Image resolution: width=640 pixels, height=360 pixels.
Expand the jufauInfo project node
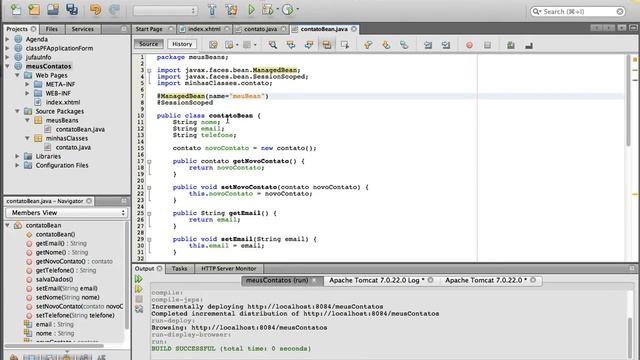(7, 57)
